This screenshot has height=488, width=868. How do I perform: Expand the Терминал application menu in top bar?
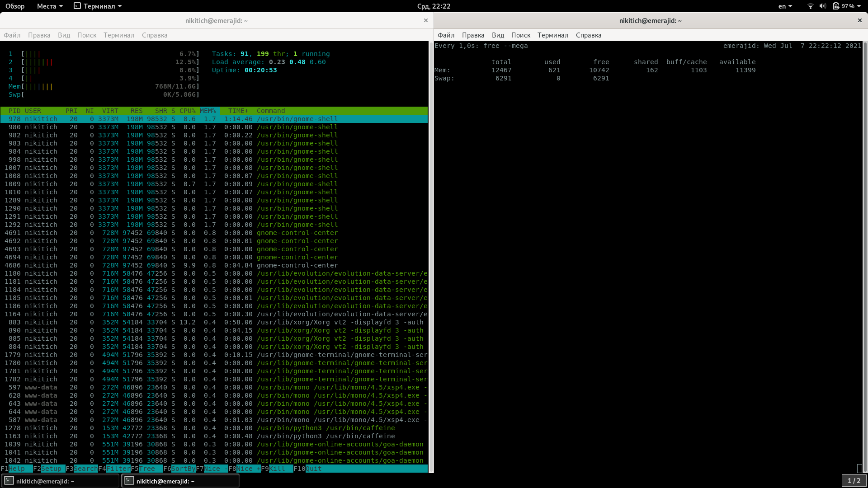tap(98, 6)
